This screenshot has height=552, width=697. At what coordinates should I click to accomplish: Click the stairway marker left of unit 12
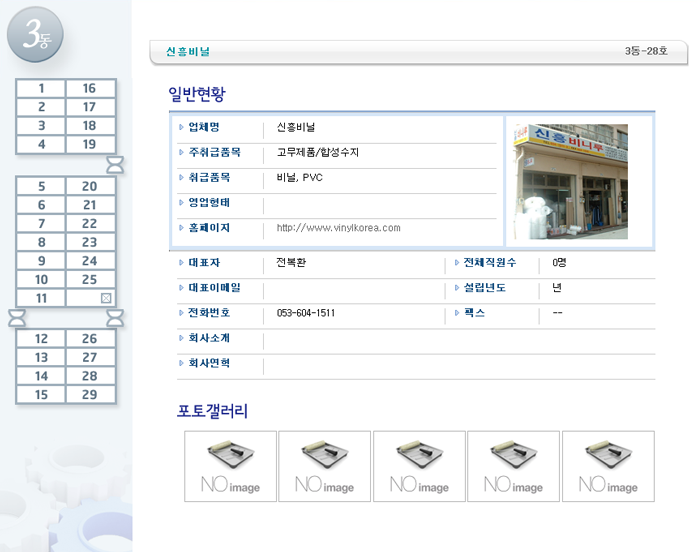(x=17, y=318)
